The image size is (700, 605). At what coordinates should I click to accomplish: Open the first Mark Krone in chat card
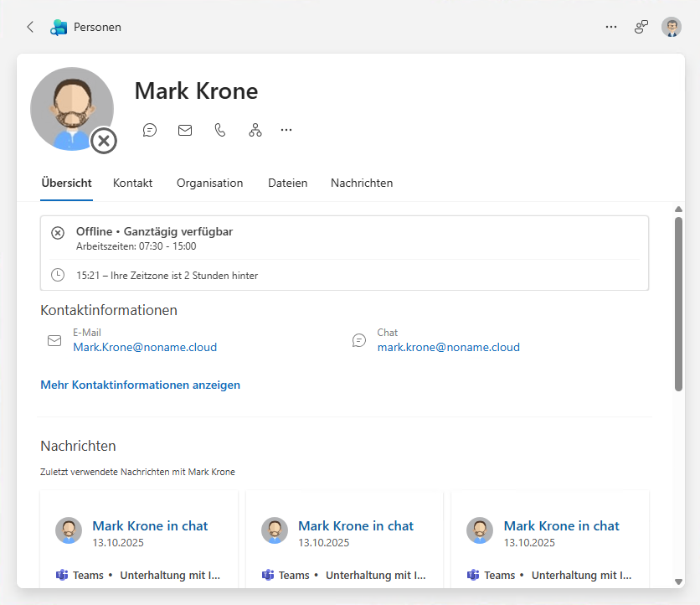pos(150,526)
